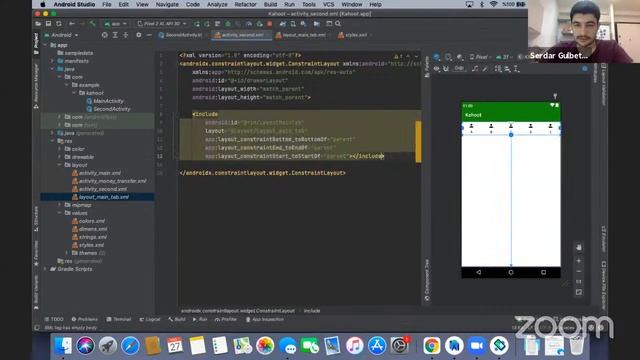Click the collapse all icon in Project panel
Viewport: 640px width, 360px height.
point(125,35)
